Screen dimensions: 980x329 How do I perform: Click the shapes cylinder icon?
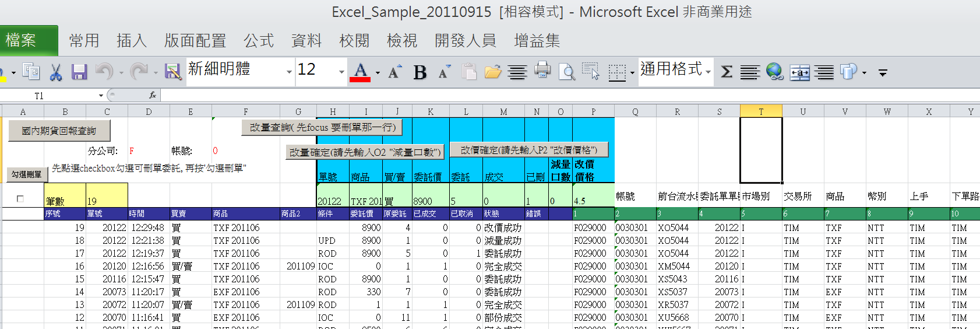point(848,72)
